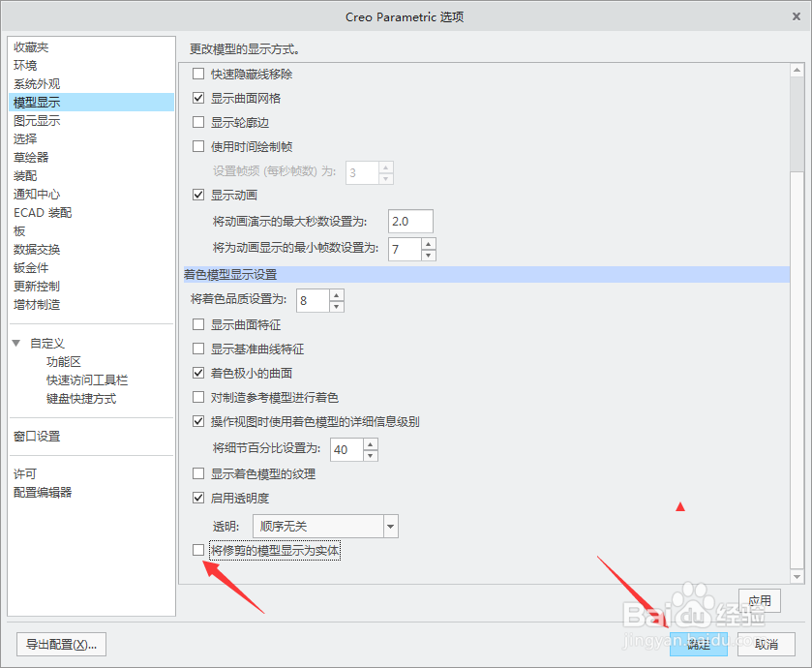Uncheck 着色极小的曲面 option

coord(197,372)
